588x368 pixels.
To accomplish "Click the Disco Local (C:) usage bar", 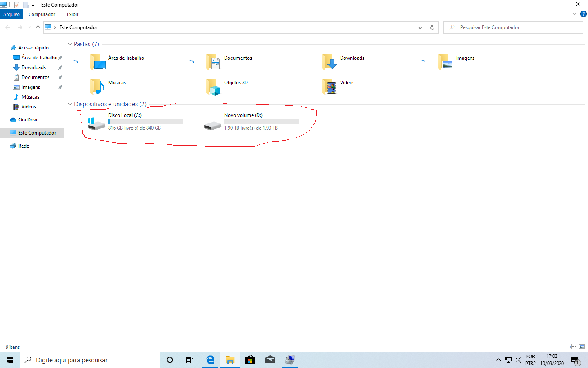I will tap(145, 121).
